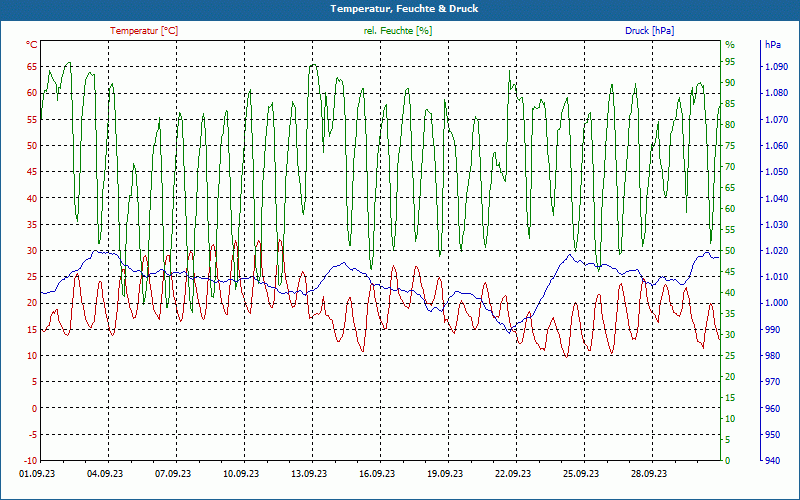Pick the date label "22.09.23"

pos(513,473)
